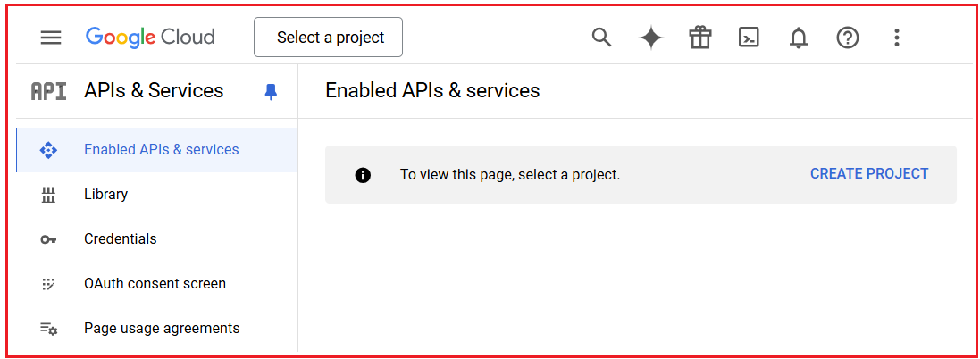Image resolution: width=980 pixels, height=359 pixels.
Task: Click the API logo icon in sidebar header
Action: 49,91
